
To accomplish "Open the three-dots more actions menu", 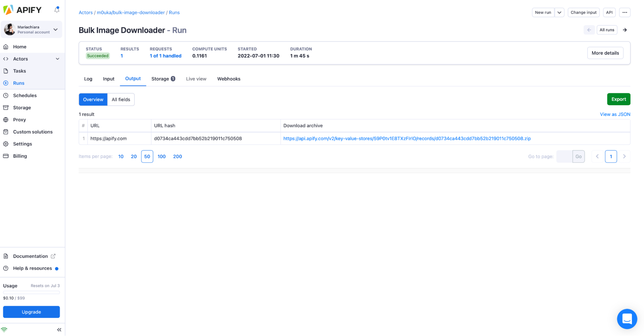I will point(625,13).
